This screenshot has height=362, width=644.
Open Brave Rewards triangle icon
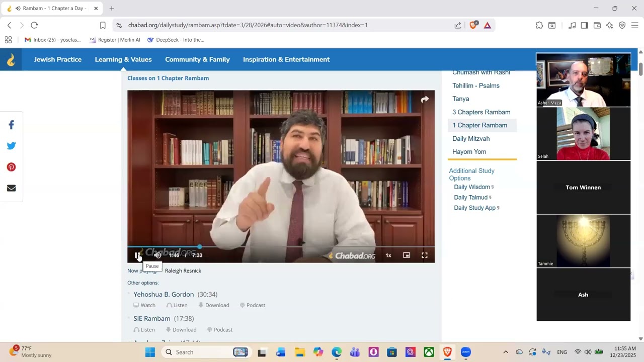click(x=487, y=25)
